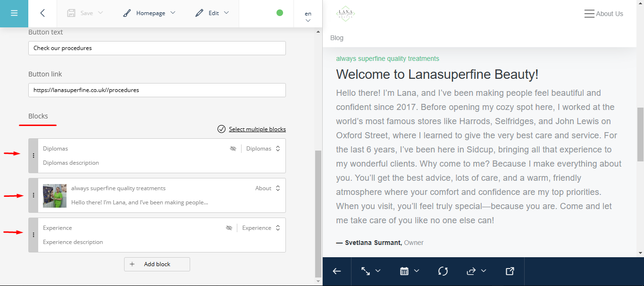This screenshot has width=644, height=286.
Task: Open the resize viewport icon
Action: (x=366, y=271)
